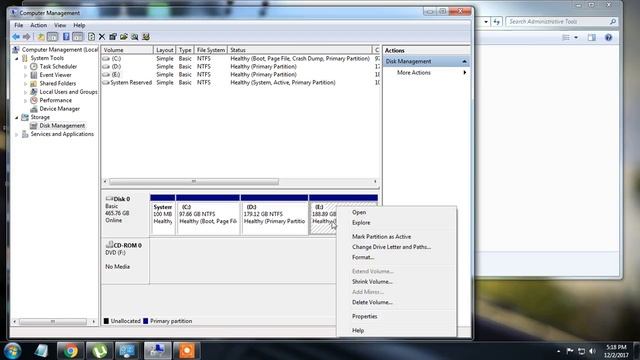Click the Explore magnifier toolbar icon
Screen dimensions: 640x360
[x=135, y=37]
